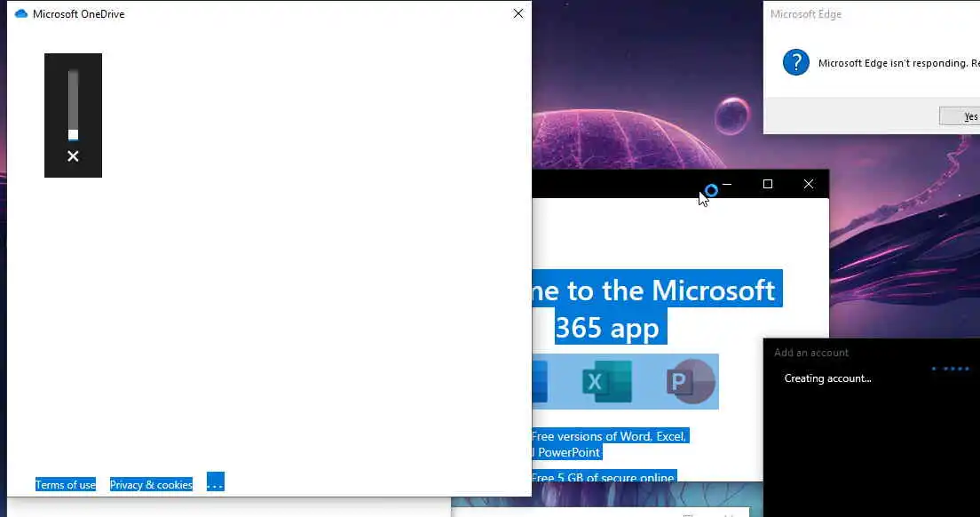Click the 'Welcome to the Microsoft 365 app' heading
Viewport: 980px width, 517px height.
coord(657,309)
